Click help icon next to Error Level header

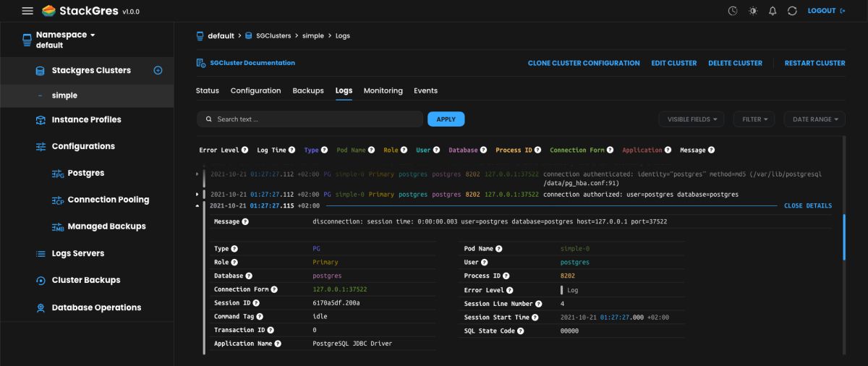coord(244,150)
